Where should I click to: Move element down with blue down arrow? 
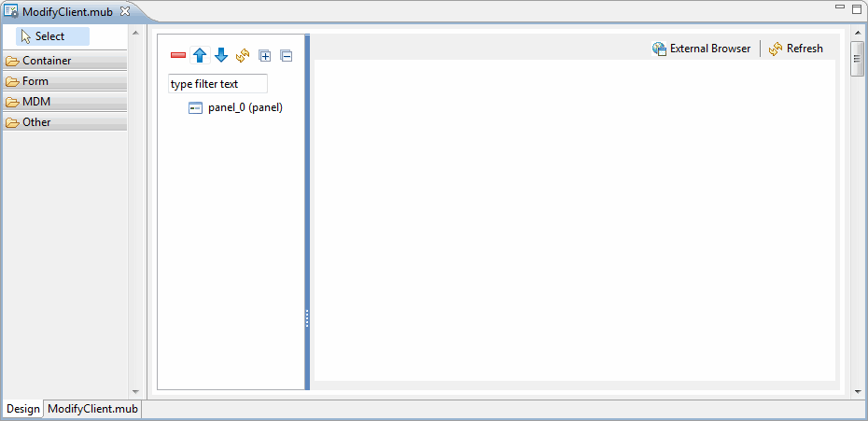[221, 55]
